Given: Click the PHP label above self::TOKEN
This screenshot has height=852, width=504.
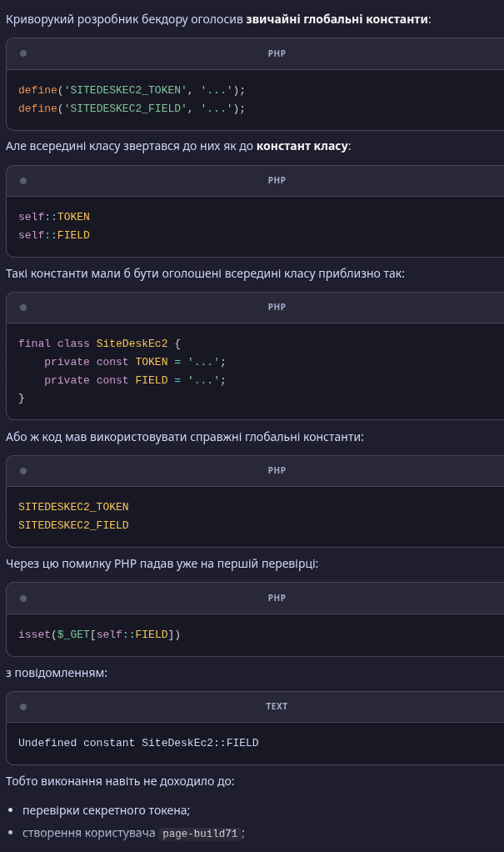Looking at the screenshot, I should tap(277, 180).
